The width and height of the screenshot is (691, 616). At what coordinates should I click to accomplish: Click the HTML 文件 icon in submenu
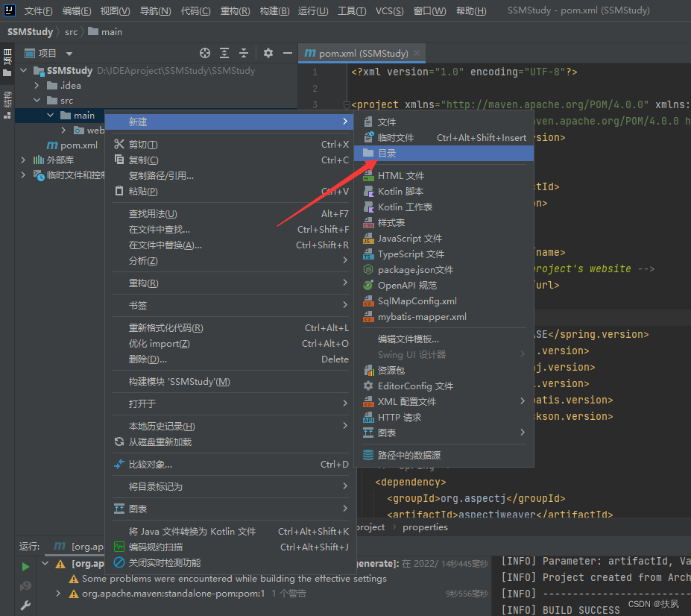(368, 175)
